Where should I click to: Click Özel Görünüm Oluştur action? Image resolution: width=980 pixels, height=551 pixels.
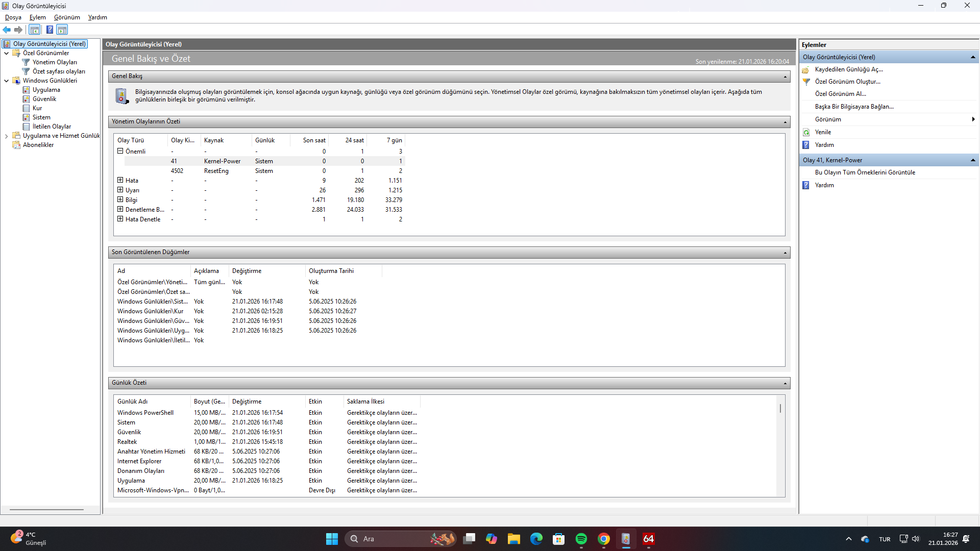[x=847, y=82]
